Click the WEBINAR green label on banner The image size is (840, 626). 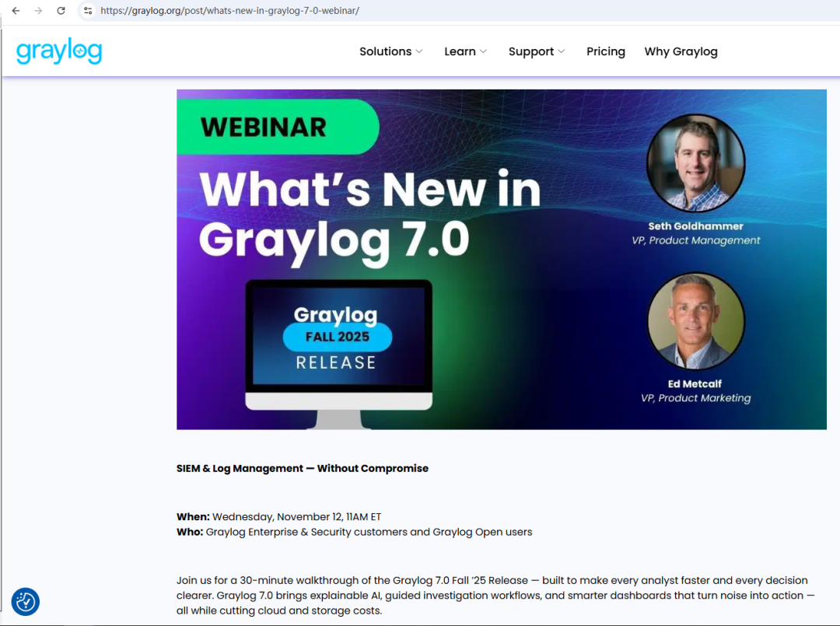[x=278, y=127]
